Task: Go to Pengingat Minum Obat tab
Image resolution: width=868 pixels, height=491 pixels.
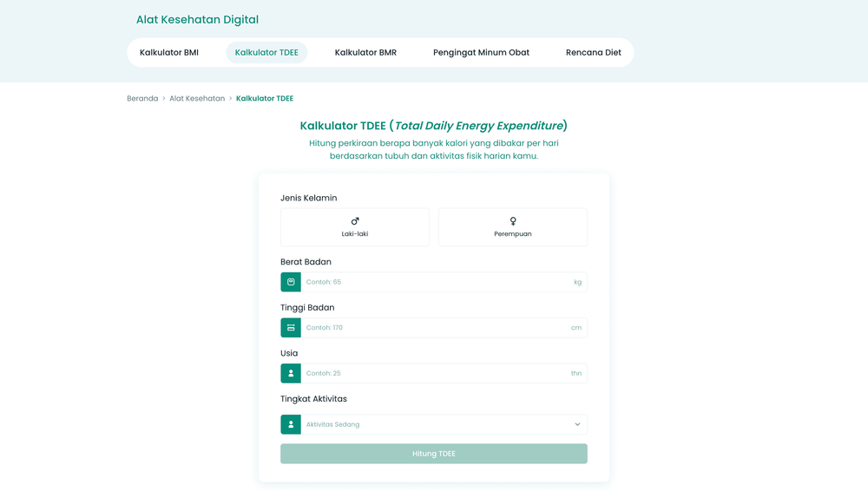Action: 481,53
